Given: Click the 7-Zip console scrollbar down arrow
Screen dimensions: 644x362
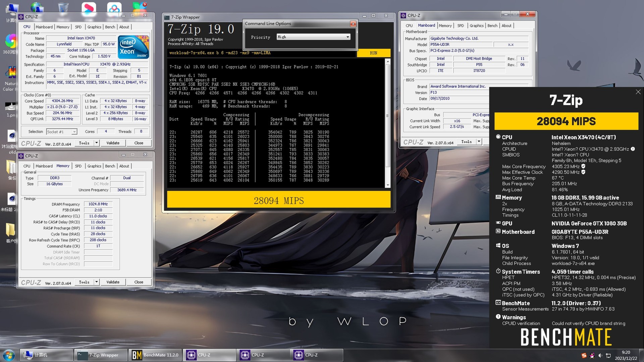Looking at the screenshot, I should 388,185.
